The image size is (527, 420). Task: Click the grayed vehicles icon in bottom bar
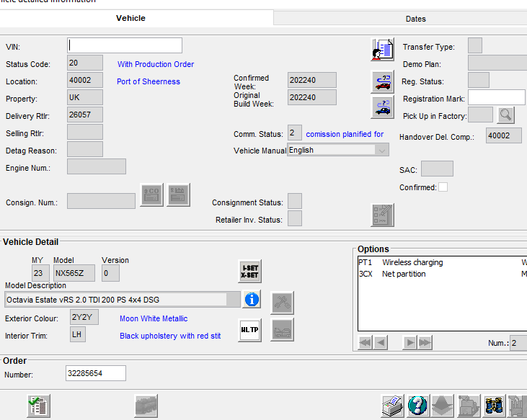click(x=146, y=406)
